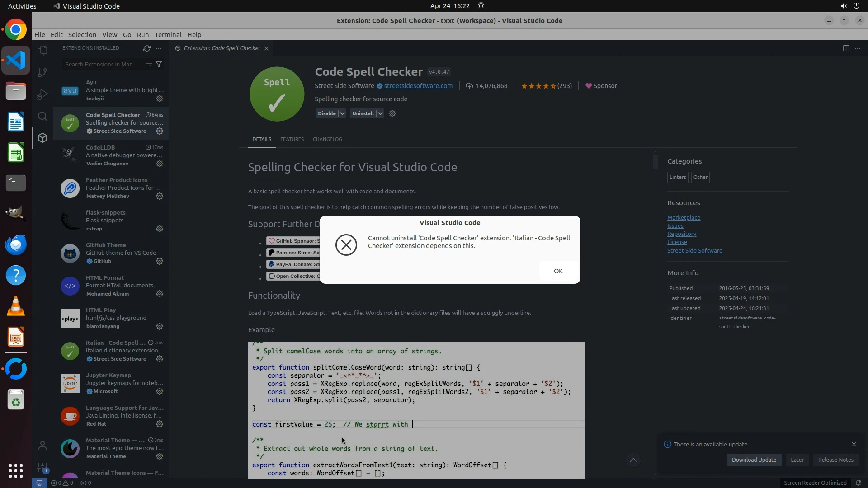Open the Terminal menu
This screenshot has width=868, height=488.
[x=168, y=35]
